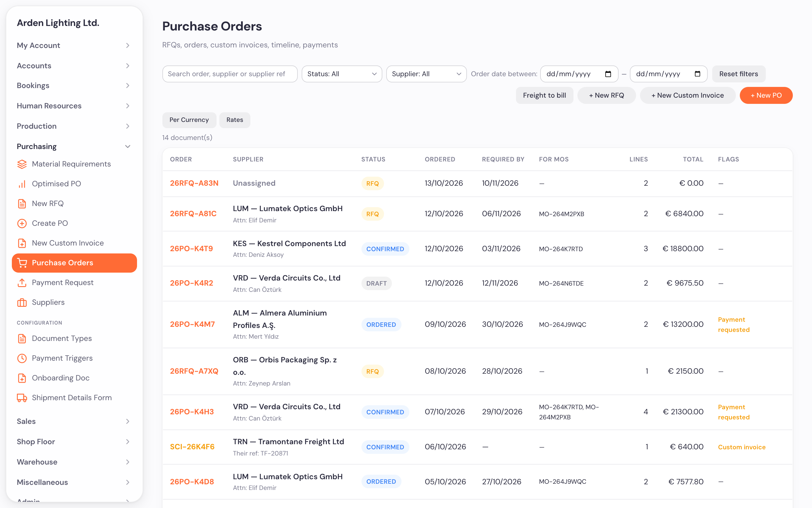Click the + New RFQ button
This screenshot has height=508, width=812.
[606, 95]
